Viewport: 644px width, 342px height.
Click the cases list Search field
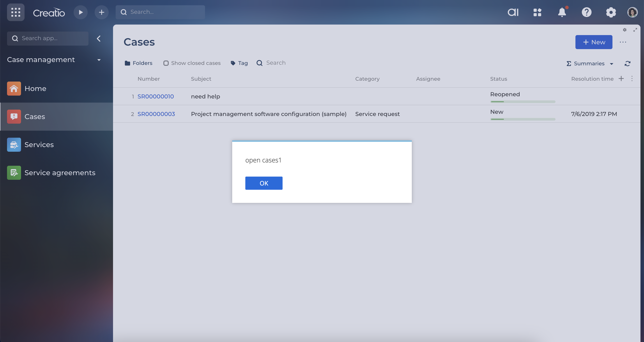[x=276, y=63]
